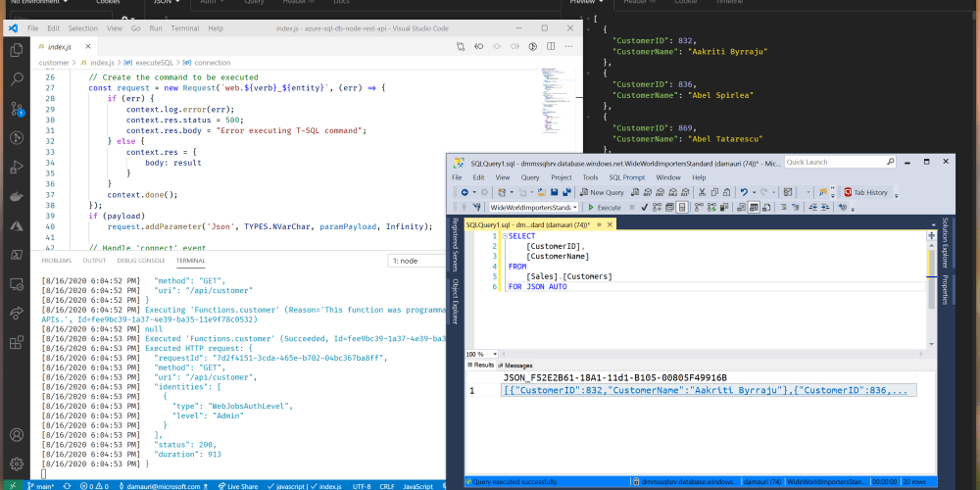Click customer folder in the breadcrumb
980x490 pixels.
pos(54,63)
